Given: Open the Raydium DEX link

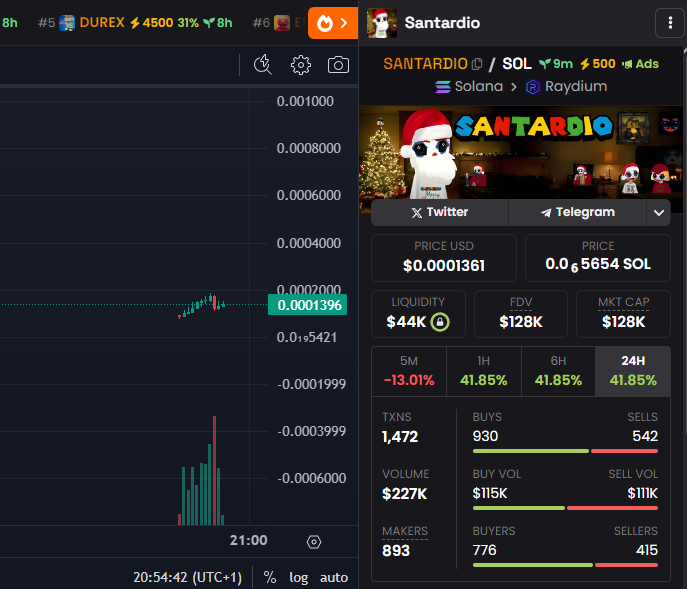Looking at the screenshot, I should [566, 86].
